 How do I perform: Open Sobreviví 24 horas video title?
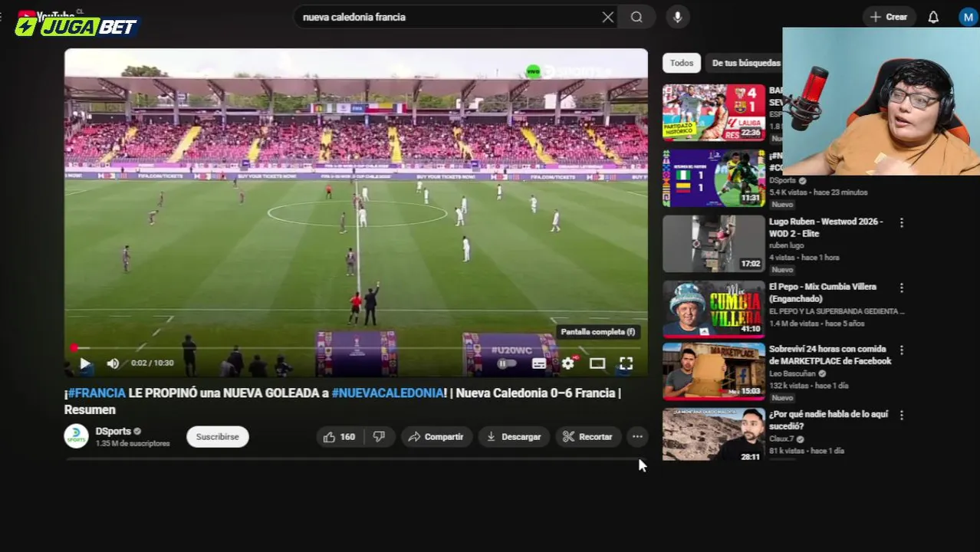click(x=830, y=355)
